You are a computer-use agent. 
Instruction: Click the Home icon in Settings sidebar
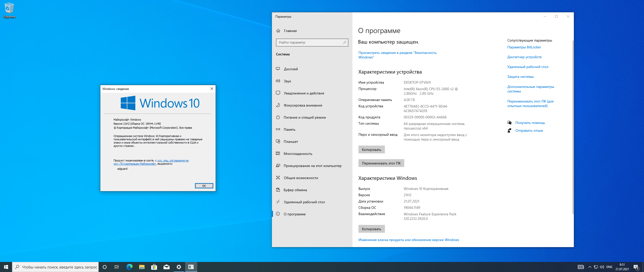pos(278,31)
